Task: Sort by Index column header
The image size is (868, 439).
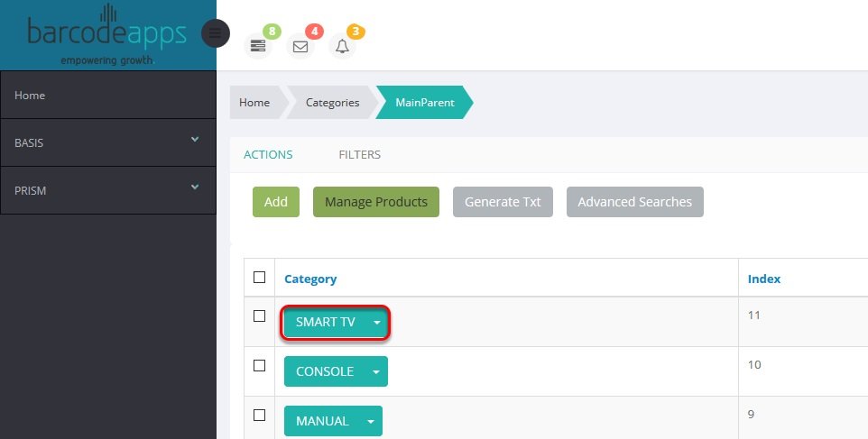Action: [764, 279]
